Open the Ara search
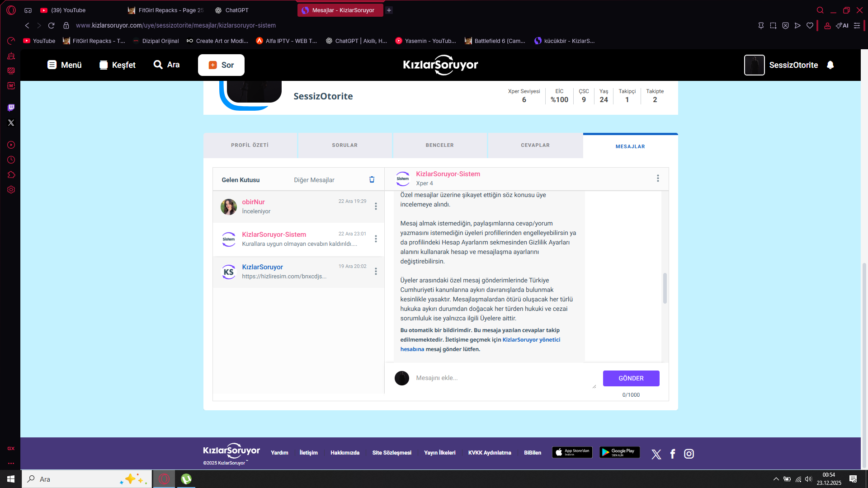This screenshot has width=868, height=488. coord(166,65)
